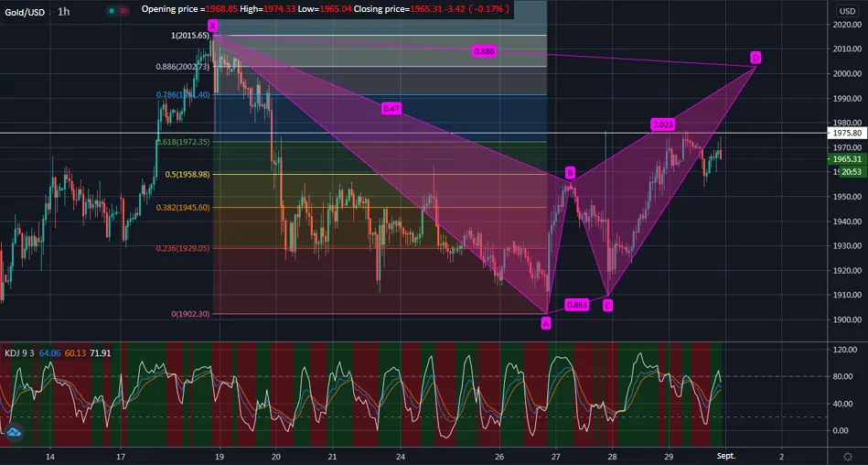Click the green market status dot
Image resolution: width=868 pixels, height=465 pixels.
112,11
